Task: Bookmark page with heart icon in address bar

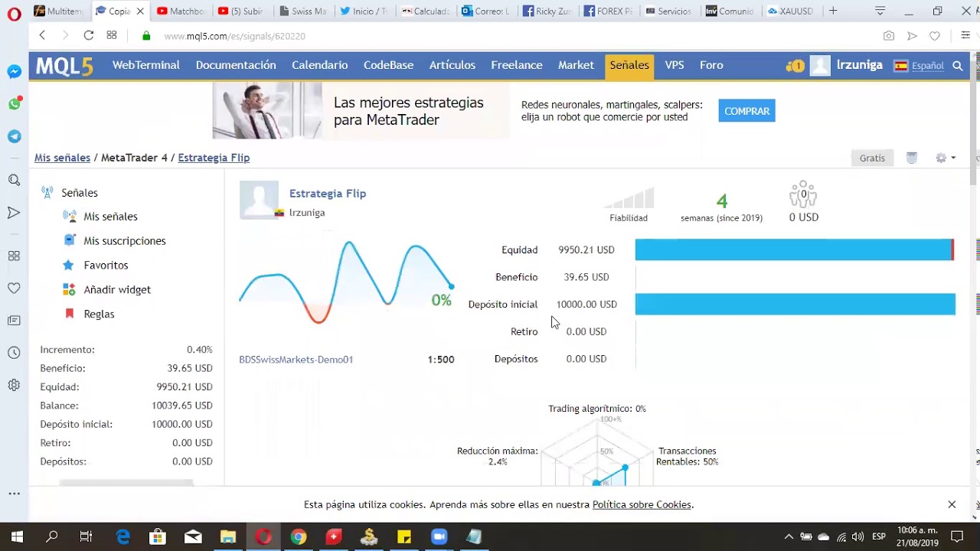Action: click(934, 36)
